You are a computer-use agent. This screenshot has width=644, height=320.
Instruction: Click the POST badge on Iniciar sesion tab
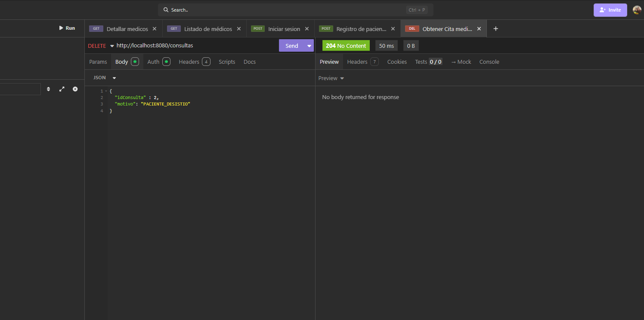coord(258,29)
